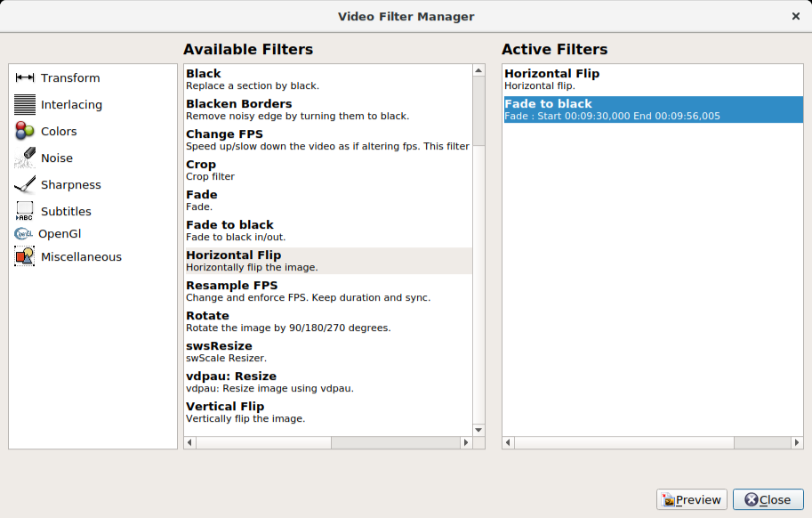Close the Video Filter Manager window

(x=794, y=16)
